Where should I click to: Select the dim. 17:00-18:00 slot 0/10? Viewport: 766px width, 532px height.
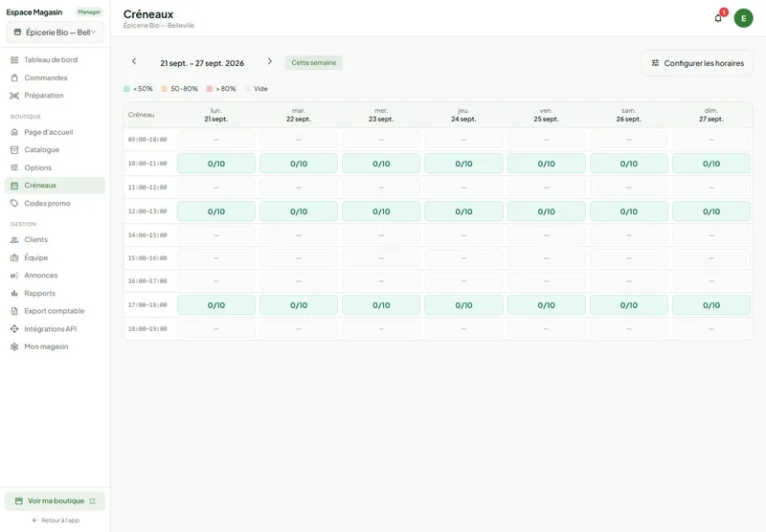(x=711, y=305)
